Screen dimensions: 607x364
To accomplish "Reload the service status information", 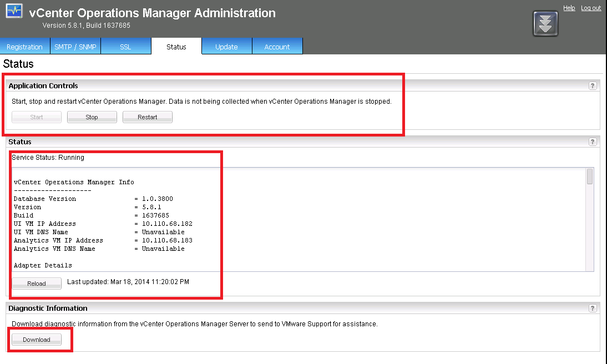I will coord(37,284).
